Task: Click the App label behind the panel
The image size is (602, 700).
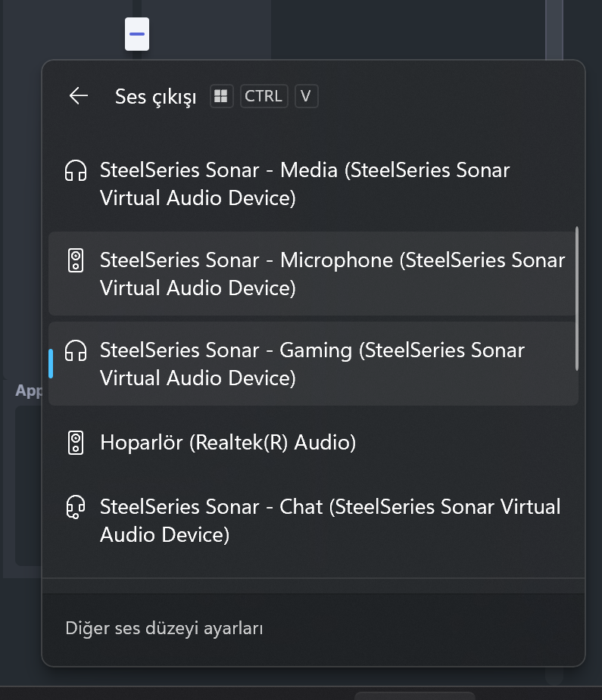Action: (29, 390)
